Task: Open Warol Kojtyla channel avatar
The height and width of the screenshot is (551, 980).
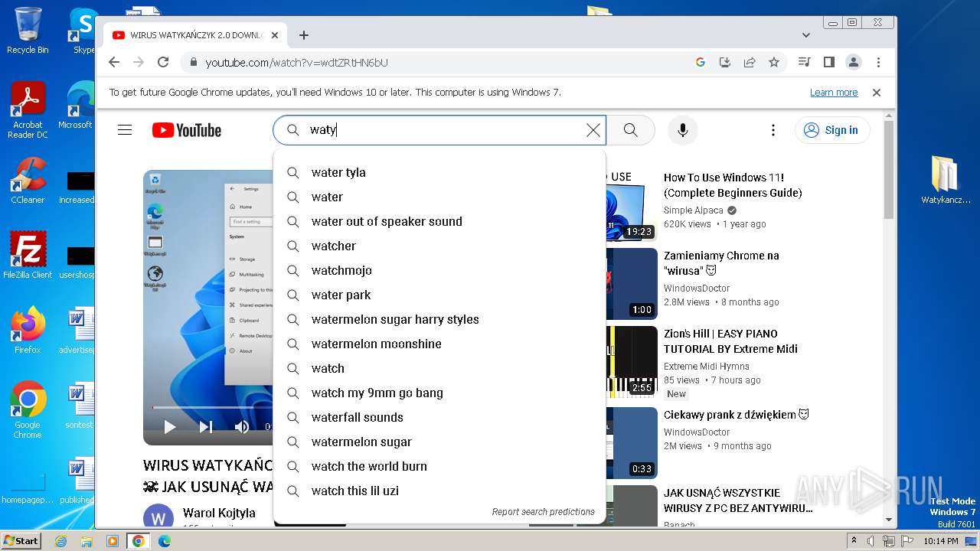Action: coord(158,517)
